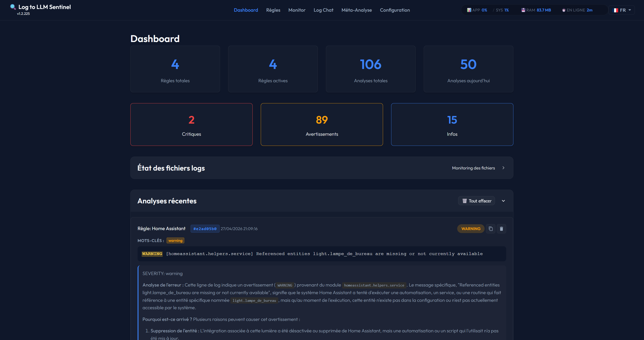Image resolution: width=644 pixels, height=340 pixels.
Task: Click the Analyses totales card
Action: [370, 69]
